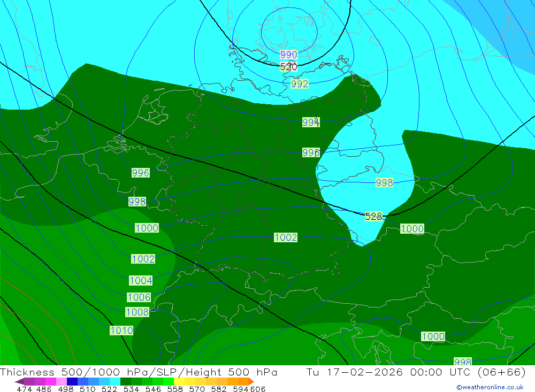Select the 992 isobar label
This screenshot has width=535, height=392.
click(300, 83)
